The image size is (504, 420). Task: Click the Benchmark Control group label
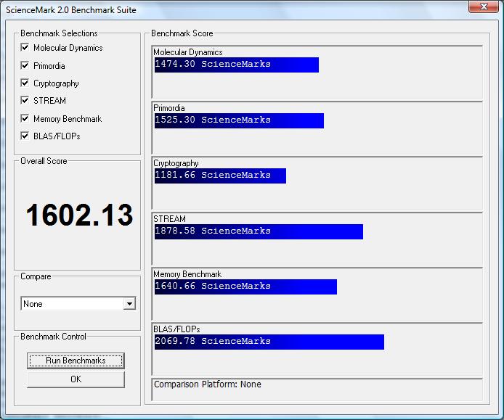(53, 337)
